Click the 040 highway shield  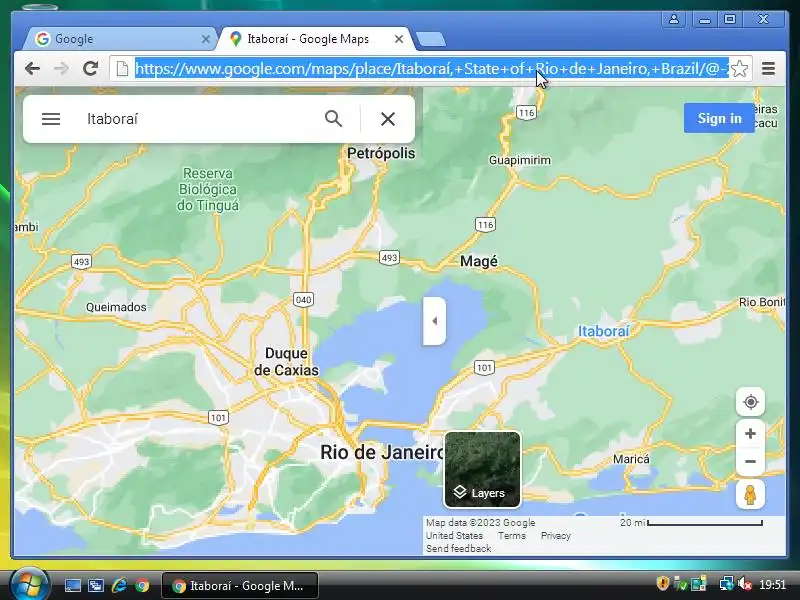[x=303, y=299]
